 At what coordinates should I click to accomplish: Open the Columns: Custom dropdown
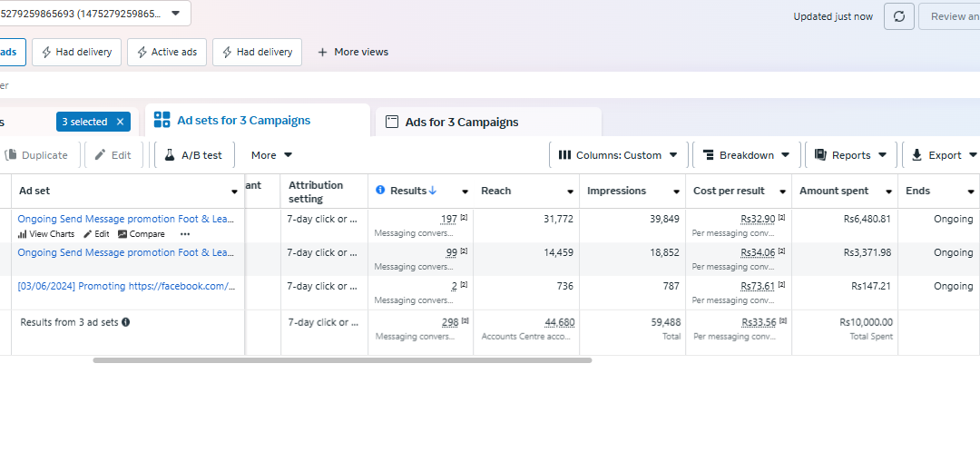(x=618, y=155)
